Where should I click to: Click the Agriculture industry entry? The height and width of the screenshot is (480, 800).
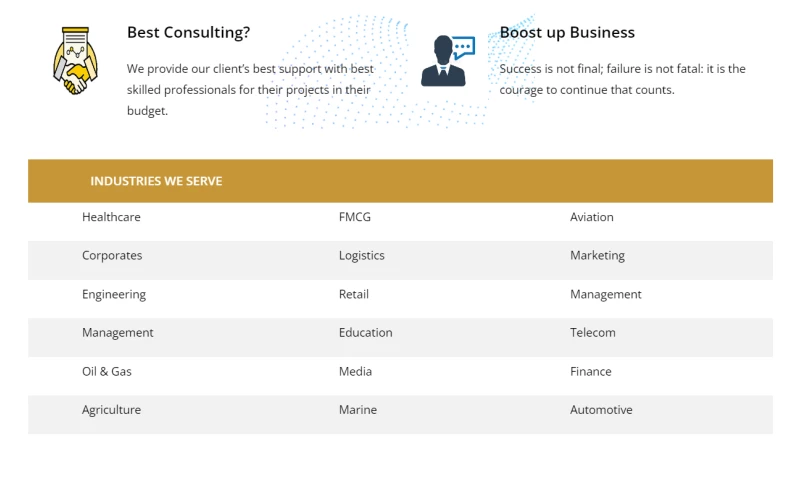pos(111,410)
